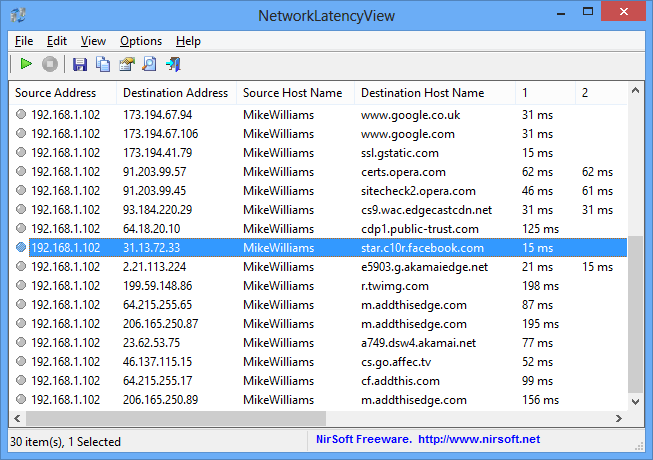Open the nirsoft.net link in the status bar

click(479, 439)
